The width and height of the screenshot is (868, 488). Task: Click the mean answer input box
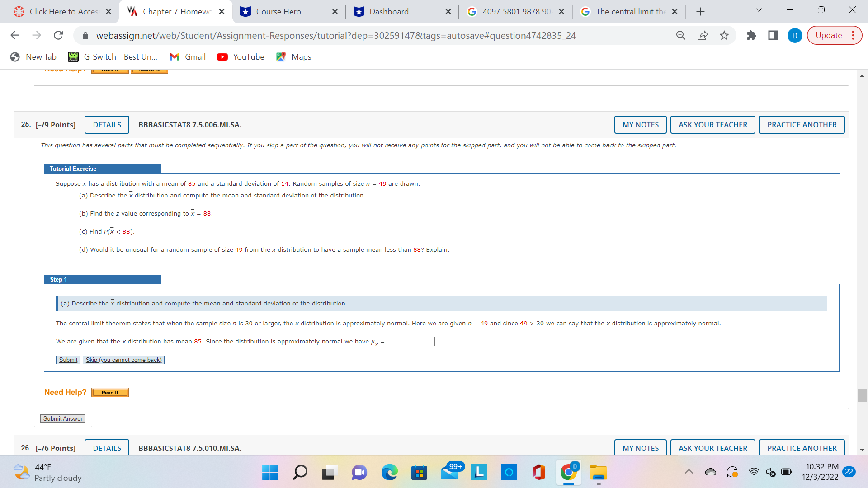coord(410,342)
